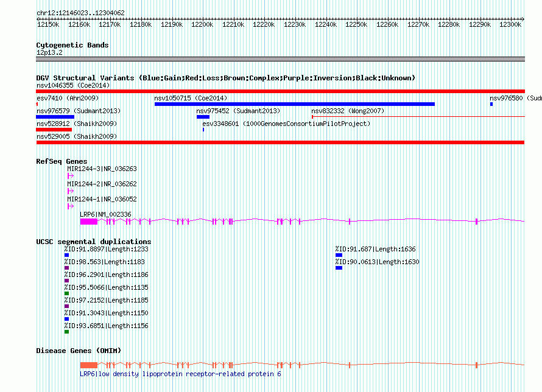This screenshot has height=392, width=542.
Task: Click the esv3348601 variant marker
Action: [x=203, y=130]
